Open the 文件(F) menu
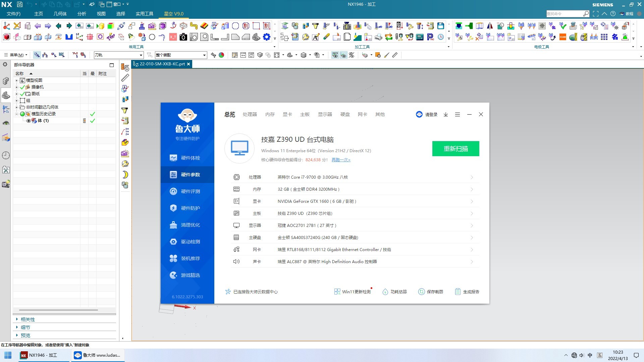644x362 pixels. coord(13,14)
